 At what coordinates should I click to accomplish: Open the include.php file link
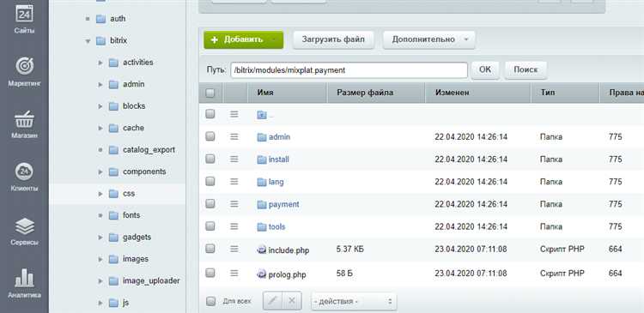[x=289, y=250]
